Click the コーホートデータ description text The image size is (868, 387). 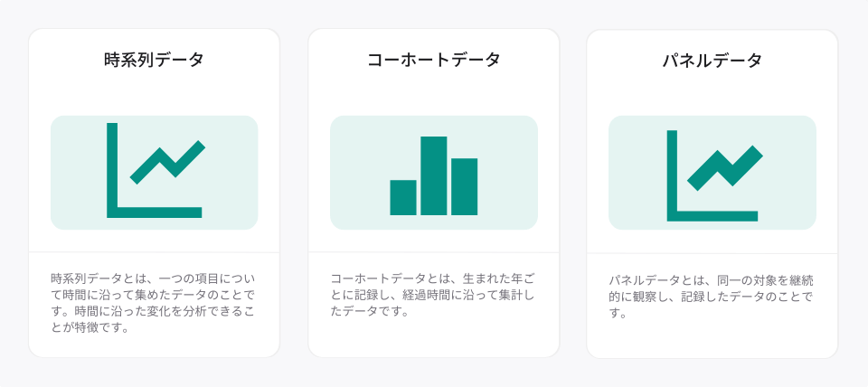coord(433,294)
